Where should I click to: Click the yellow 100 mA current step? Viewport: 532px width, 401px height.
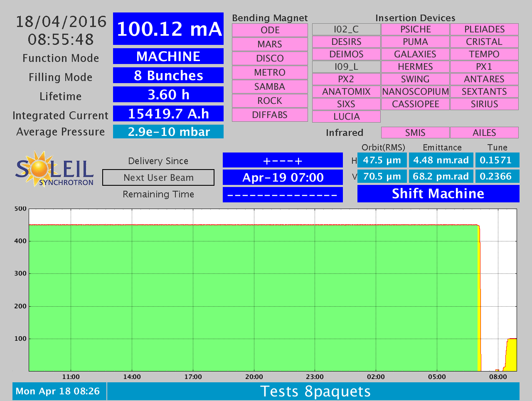(x=511, y=354)
